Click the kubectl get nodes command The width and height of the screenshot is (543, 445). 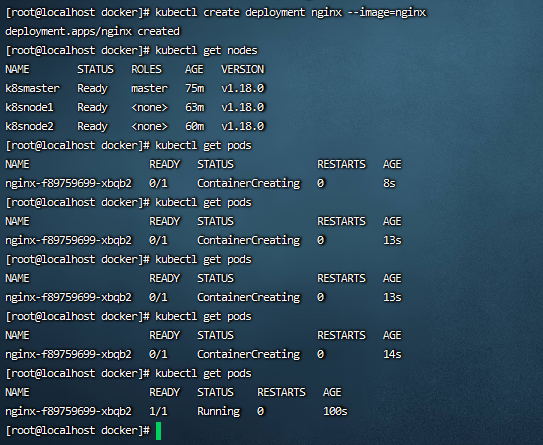pos(206,51)
